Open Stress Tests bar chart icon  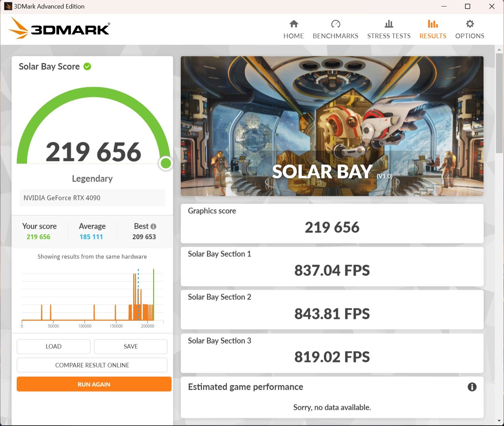point(389,24)
